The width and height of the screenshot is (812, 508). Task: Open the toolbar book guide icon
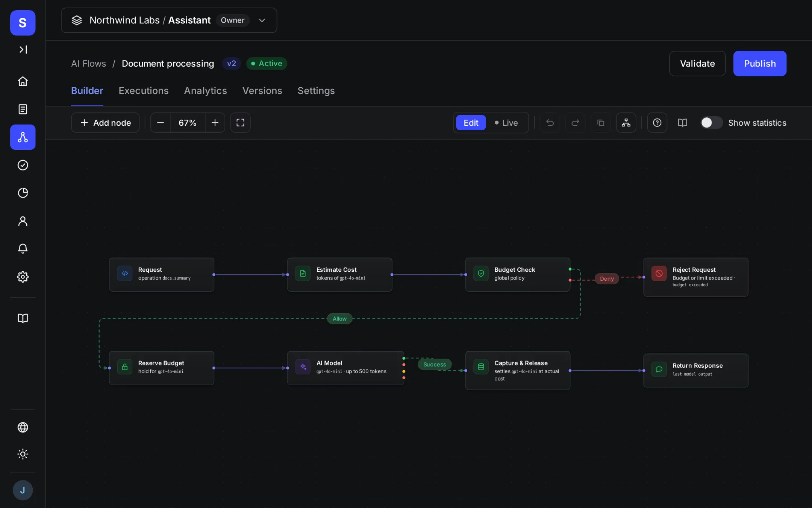tap(683, 123)
